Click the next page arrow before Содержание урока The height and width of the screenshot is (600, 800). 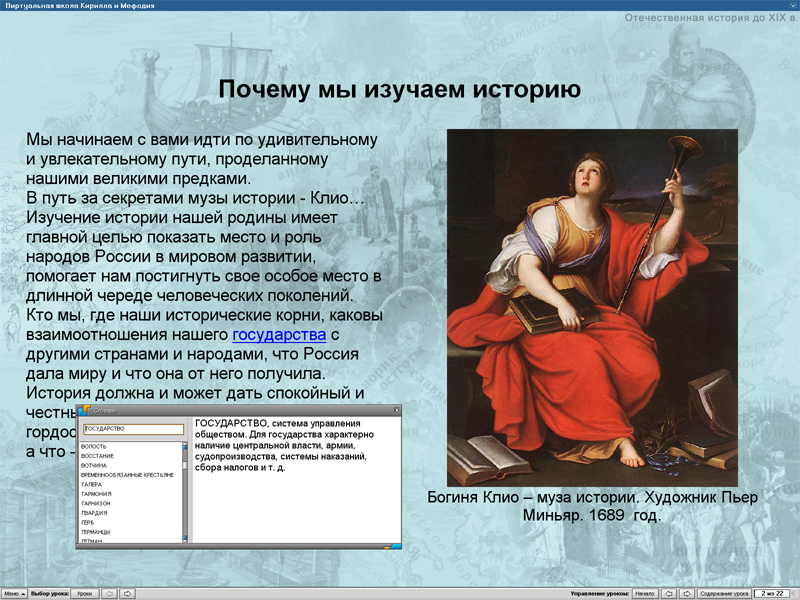point(689,593)
